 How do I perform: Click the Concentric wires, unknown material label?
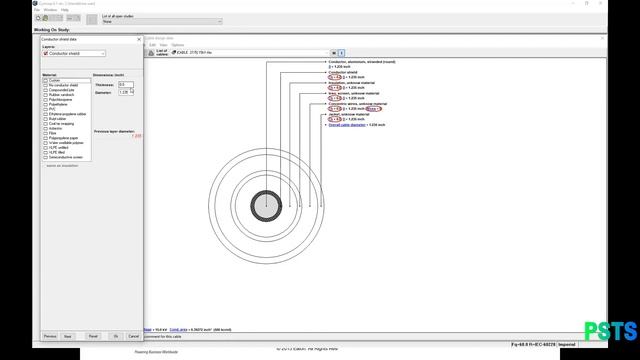[x=358, y=104]
